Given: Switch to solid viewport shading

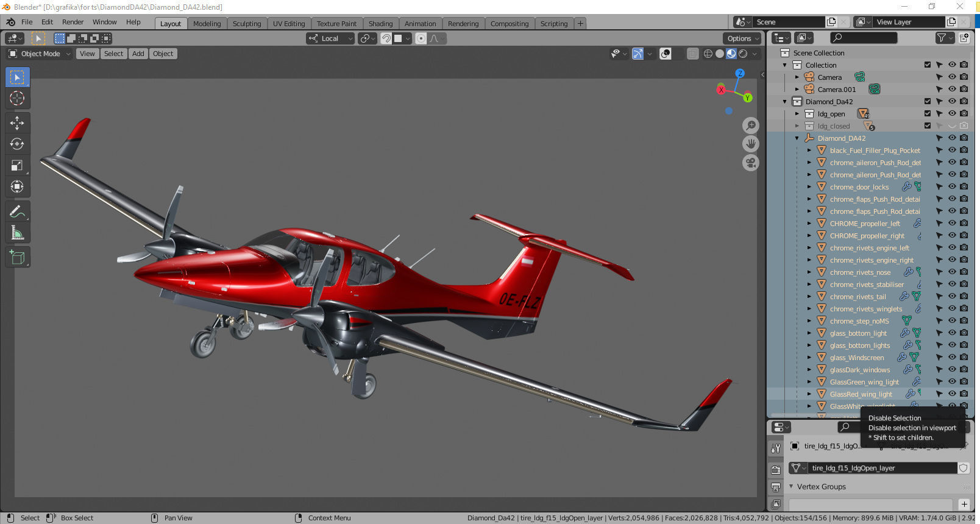Looking at the screenshot, I should tap(720, 54).
